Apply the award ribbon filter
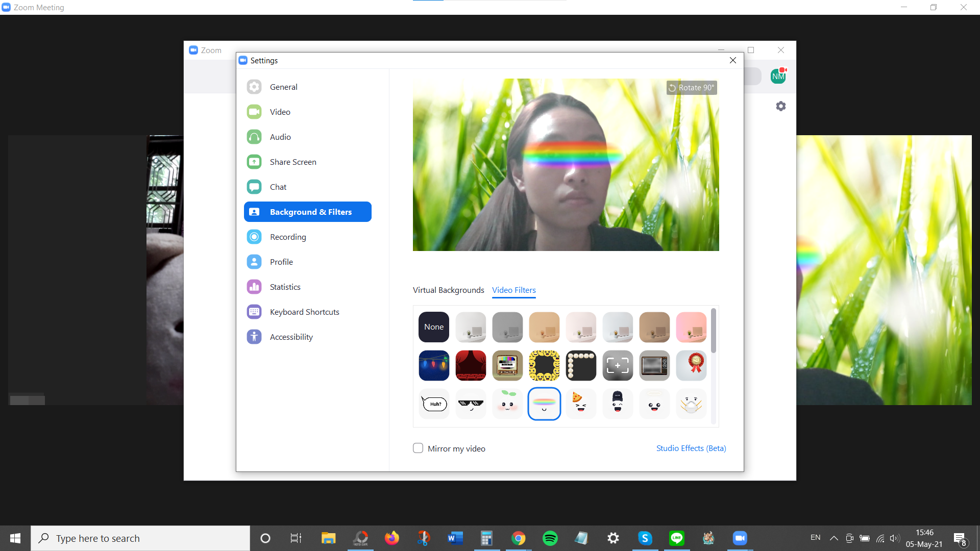The width and height of the screenshot is (980, 551). (691, 365)
